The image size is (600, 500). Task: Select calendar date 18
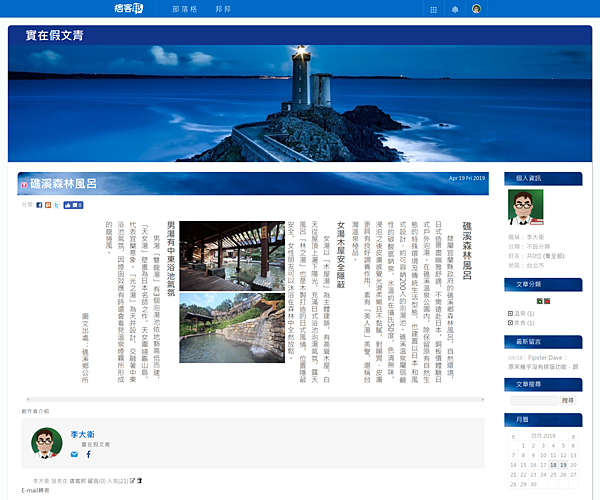click(x=553, y=465)
